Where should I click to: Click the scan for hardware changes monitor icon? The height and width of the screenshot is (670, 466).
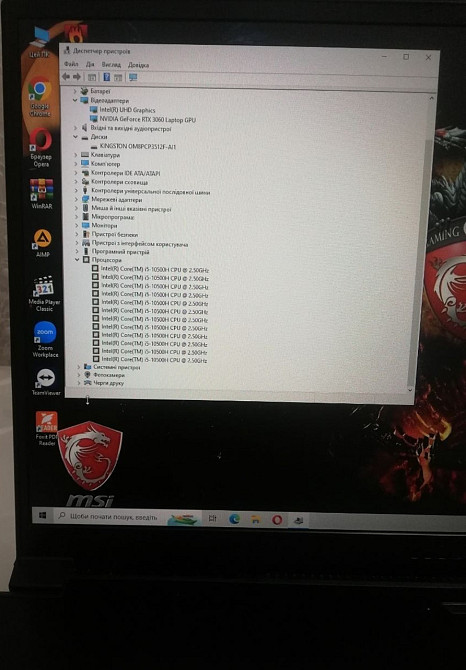pos(133,77)
